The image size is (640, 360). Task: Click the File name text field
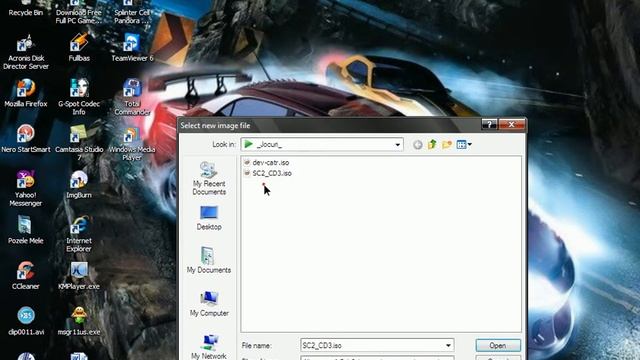click(x=372, y=346)
